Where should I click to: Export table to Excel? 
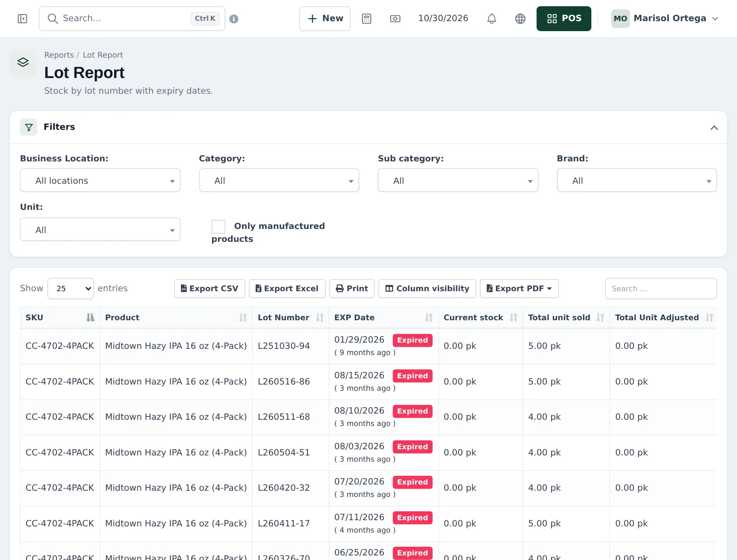[287, 289]
